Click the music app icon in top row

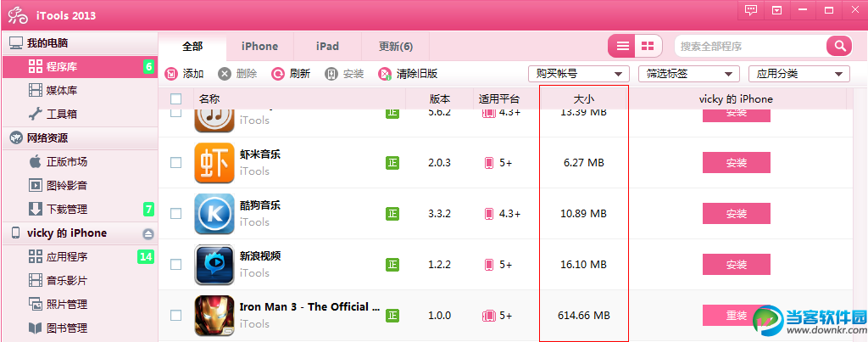(x=214, y=121)
